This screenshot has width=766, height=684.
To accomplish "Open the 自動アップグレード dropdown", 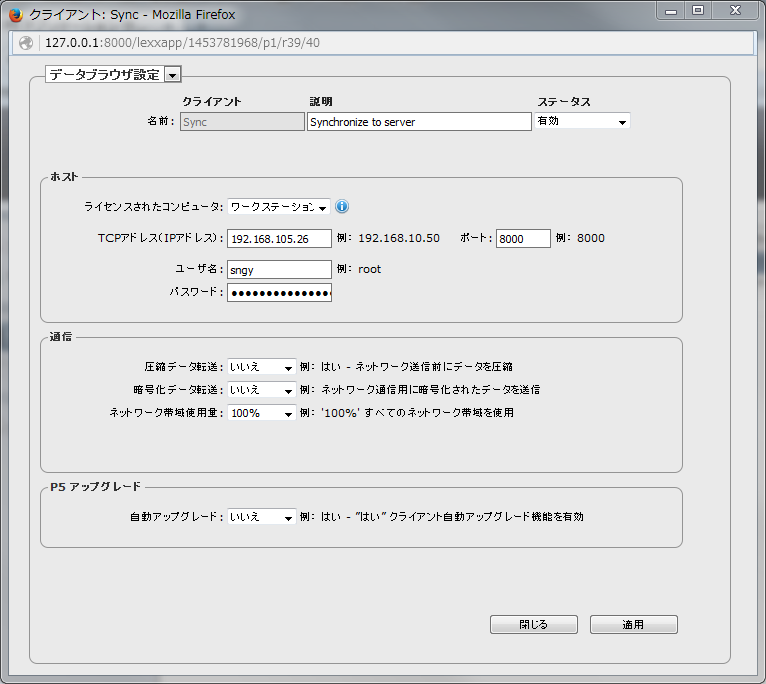I will tap(262, 517).
